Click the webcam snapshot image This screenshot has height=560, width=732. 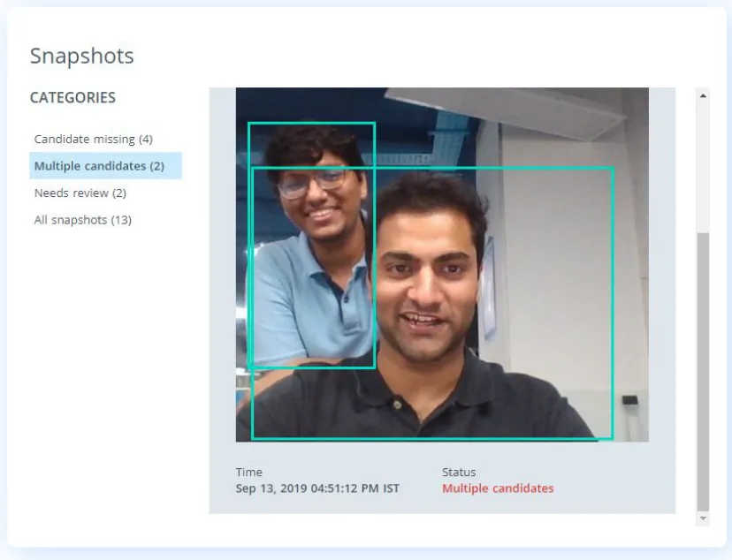tap(442, 264)
